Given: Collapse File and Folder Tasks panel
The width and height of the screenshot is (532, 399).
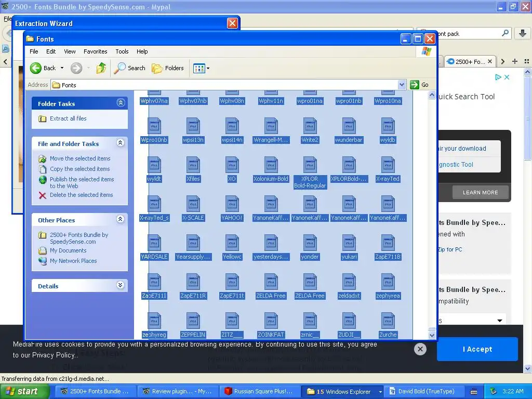Looking at the screenshot, I should click(x=121, y=143).
